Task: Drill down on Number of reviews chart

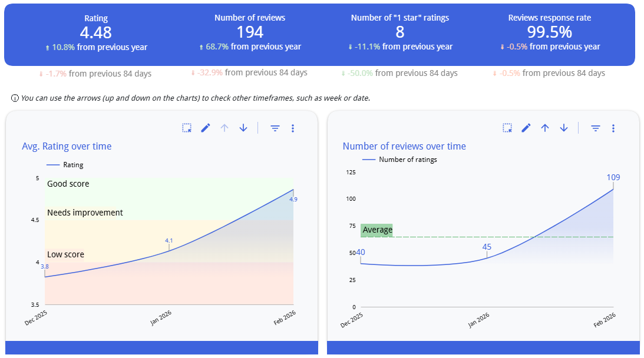Action: point(564,128)
